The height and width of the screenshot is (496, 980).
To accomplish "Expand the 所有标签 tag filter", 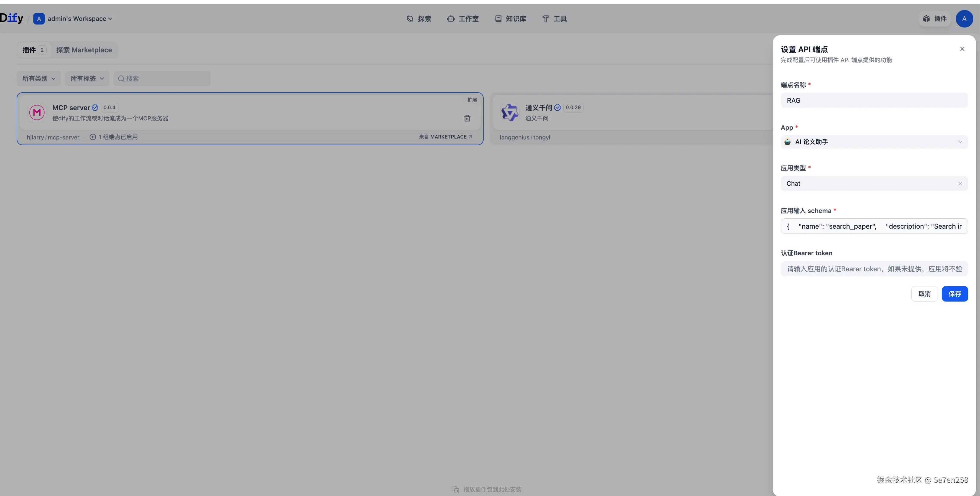I will point(87,78).
